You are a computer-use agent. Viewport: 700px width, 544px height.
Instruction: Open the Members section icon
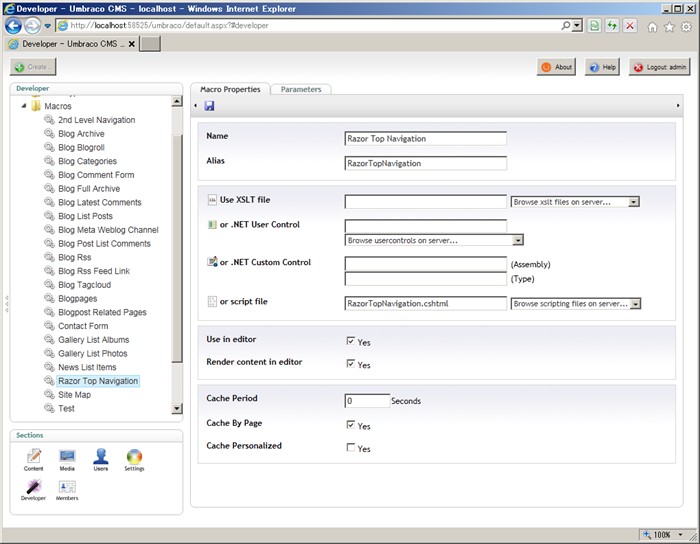67,490
